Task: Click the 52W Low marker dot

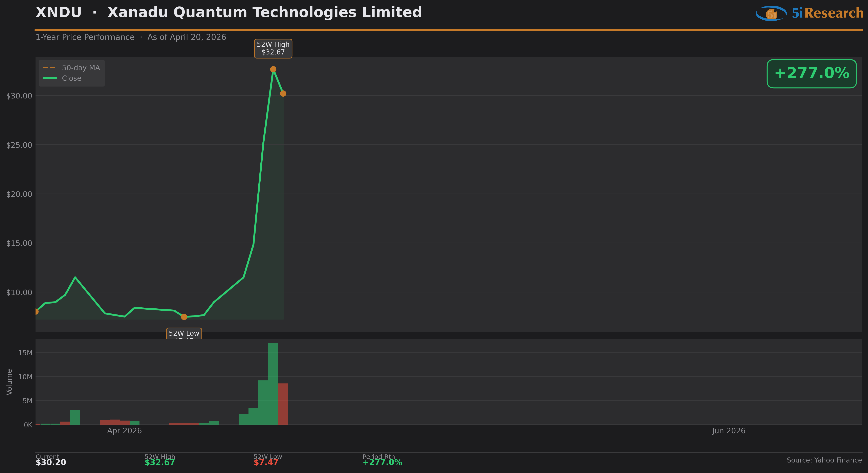Action: pos(184,317)
